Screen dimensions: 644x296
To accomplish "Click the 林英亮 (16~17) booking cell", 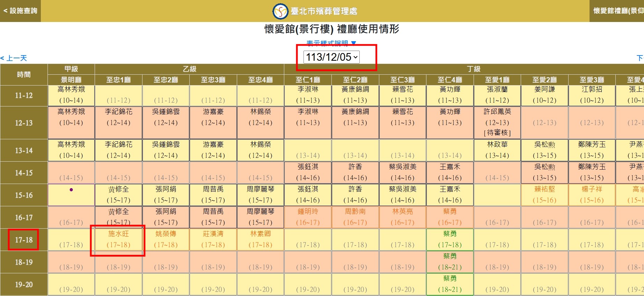I will click(403, 217).
